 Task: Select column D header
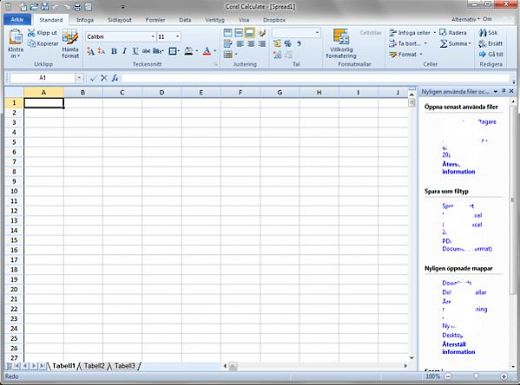point(162,92)
